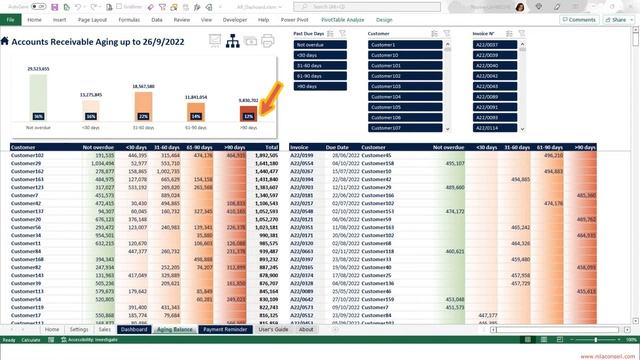Screen dimensions: 640x360
Task: Click into the Search box
Action: click(x=367, y=7)
